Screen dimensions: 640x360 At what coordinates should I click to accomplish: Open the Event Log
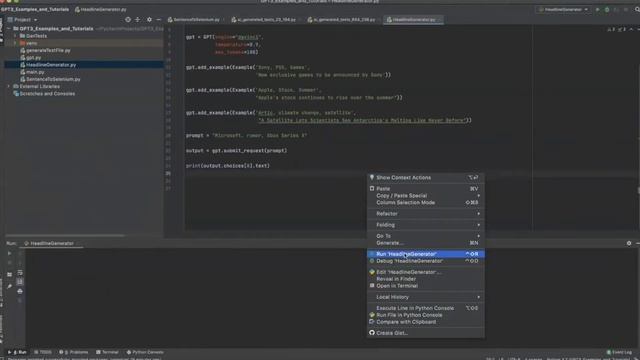tap(619, 352)
